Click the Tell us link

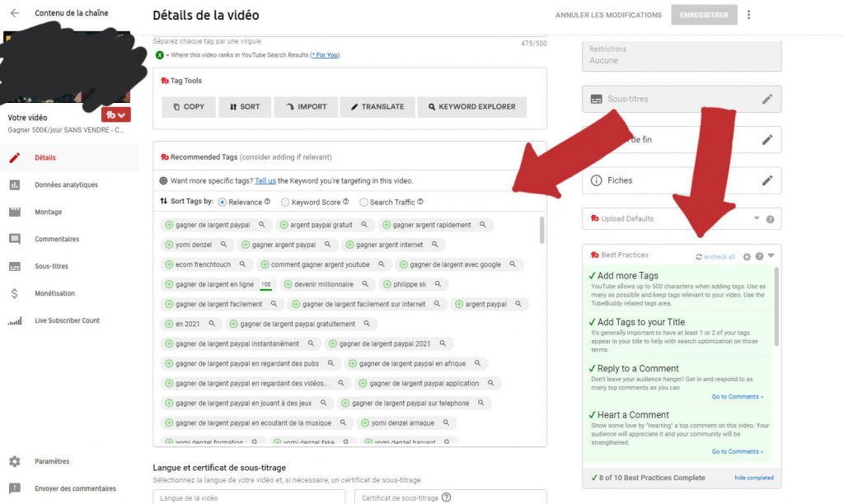tap(265, 180)
